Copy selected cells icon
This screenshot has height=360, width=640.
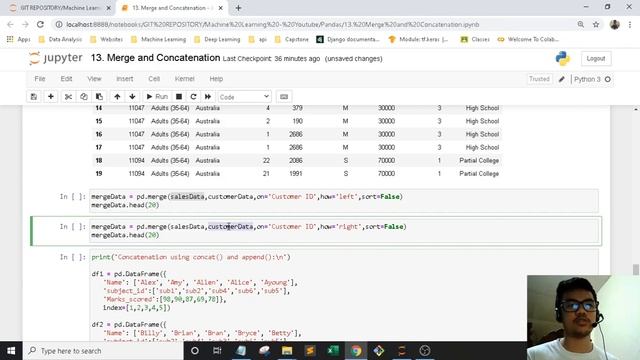pyautogui.click(x=84, y=97)
